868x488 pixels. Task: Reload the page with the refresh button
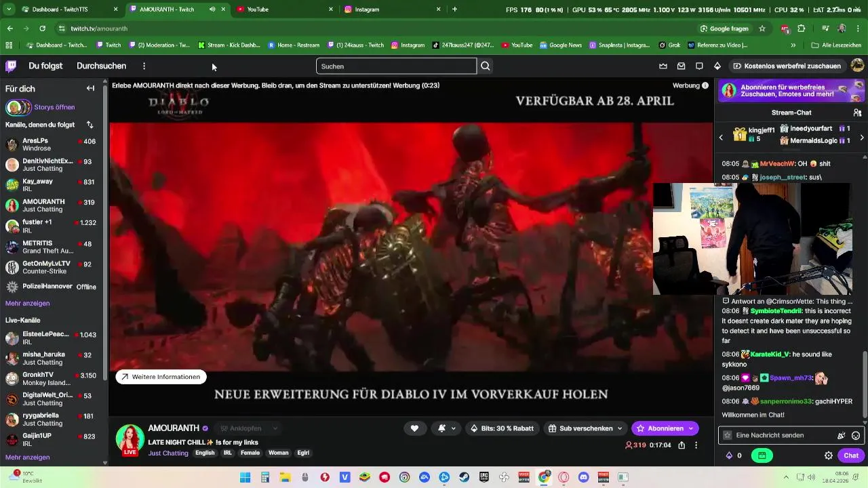point(42,28)
